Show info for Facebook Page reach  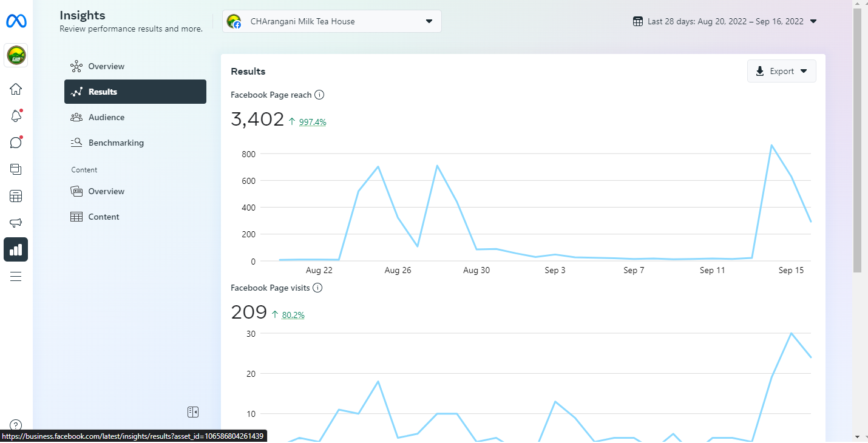click(x=319, y=95)
